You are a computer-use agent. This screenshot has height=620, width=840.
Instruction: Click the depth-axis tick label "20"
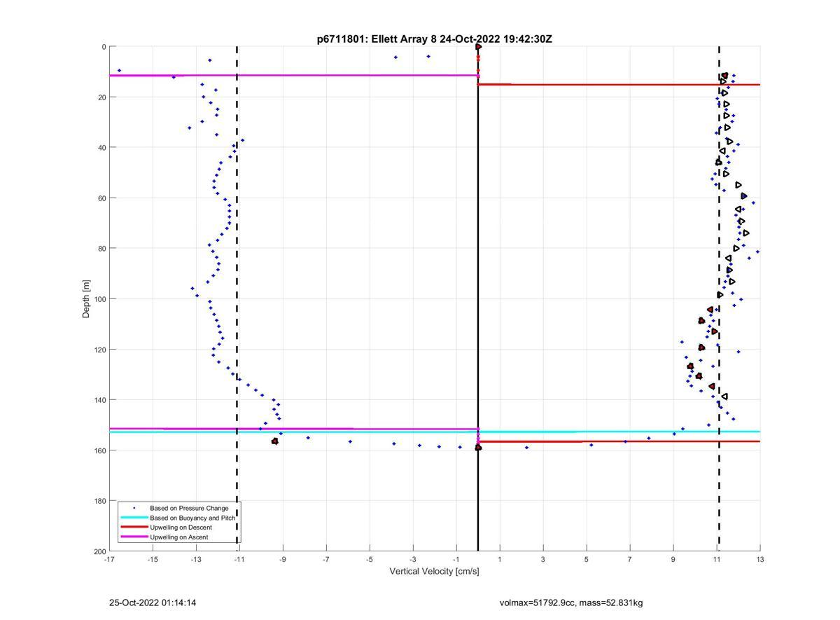[x=101, y=97]
